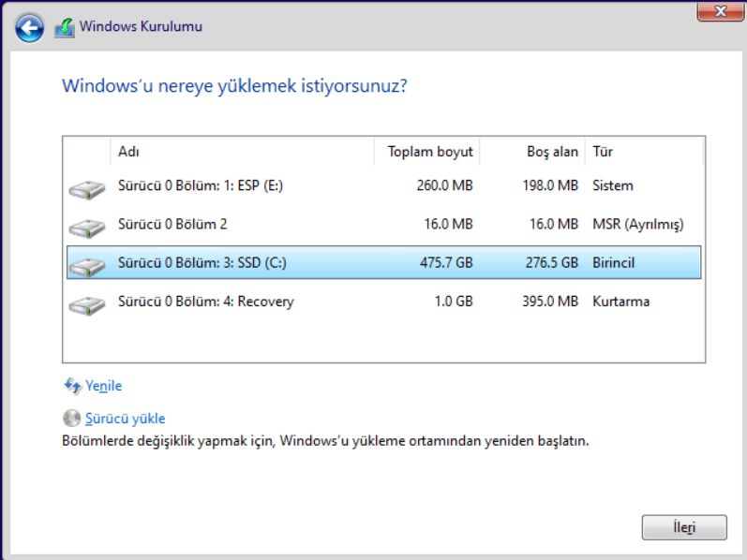Screen dimensions: 747x560
Task: Select row Sürücü 0 Bölüm: 4: Recovery
Action: click(384, 301)
